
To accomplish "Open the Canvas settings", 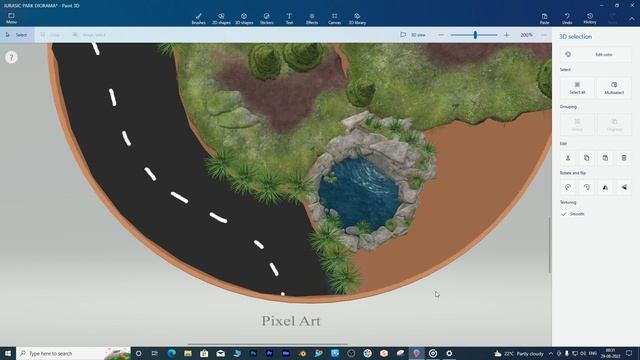I will point(334,18).
